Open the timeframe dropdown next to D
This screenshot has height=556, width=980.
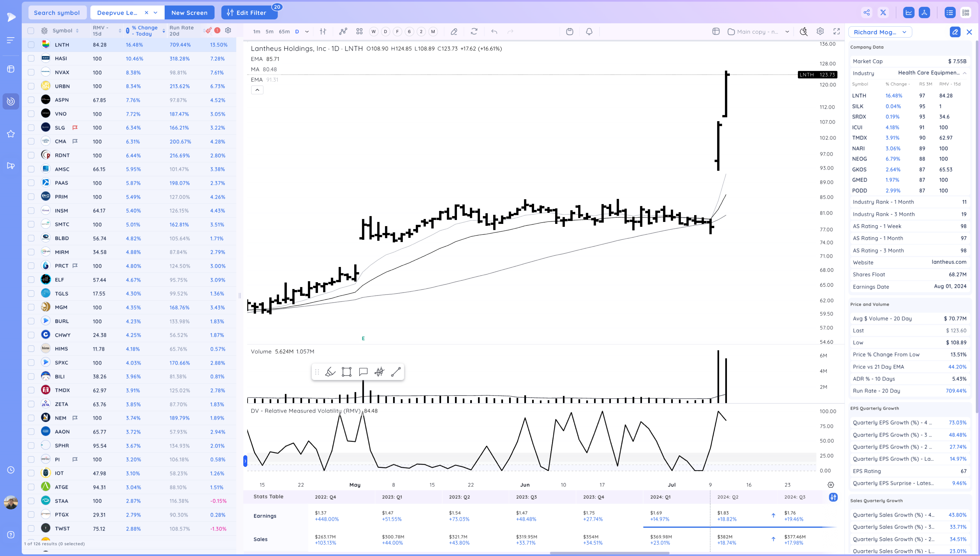point(307,32)
